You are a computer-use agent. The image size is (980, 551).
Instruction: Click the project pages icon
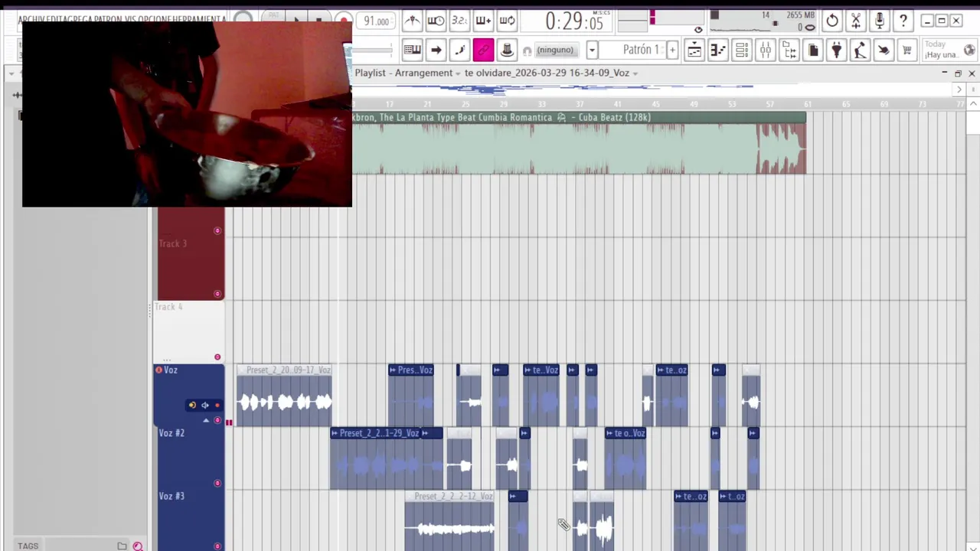[x=812, y=51]
